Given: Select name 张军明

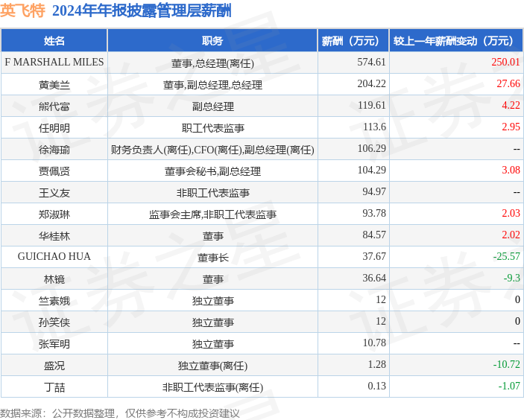Looking at the screenshot, I should click(54, 344).
